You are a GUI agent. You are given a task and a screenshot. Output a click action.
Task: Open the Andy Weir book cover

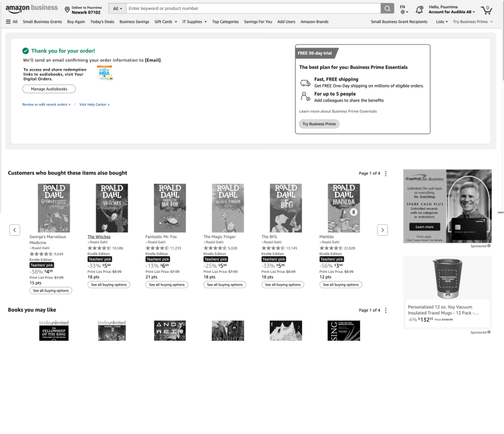point(170,330)
